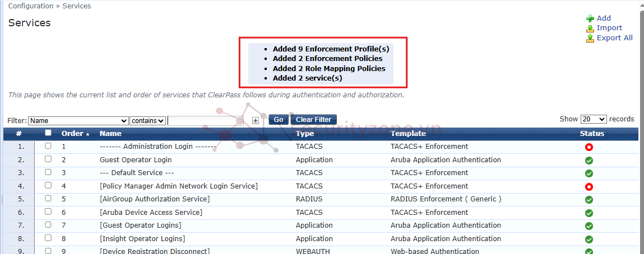Open the [Insight Operator Logins] service
Viewport: 644px width, 254px height.
pyautogui.click(x=142, y=239)
